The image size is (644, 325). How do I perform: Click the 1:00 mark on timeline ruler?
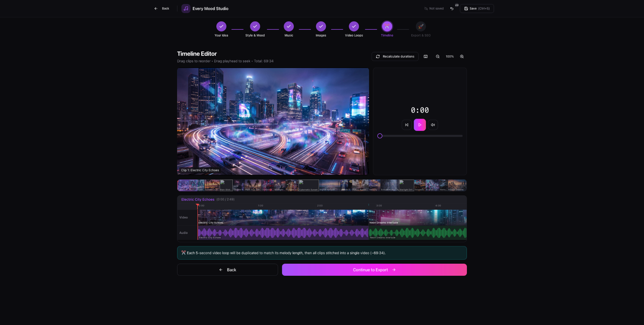[261, 206]
